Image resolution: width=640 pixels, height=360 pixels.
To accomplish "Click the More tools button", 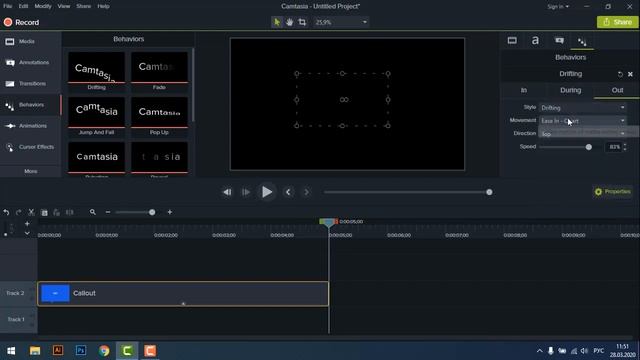I will pyautogui.click(x=31, y=171).
